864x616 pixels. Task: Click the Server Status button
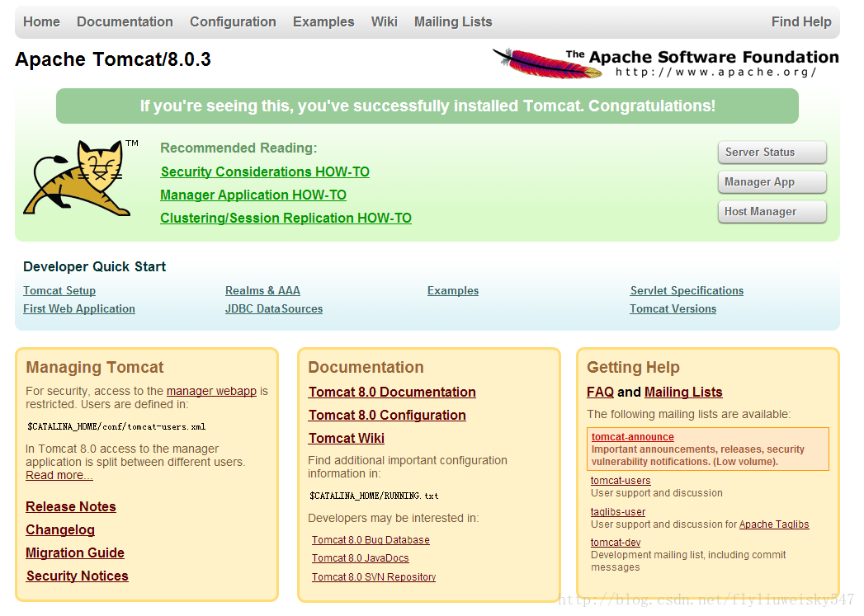click(x=772, y=153)
